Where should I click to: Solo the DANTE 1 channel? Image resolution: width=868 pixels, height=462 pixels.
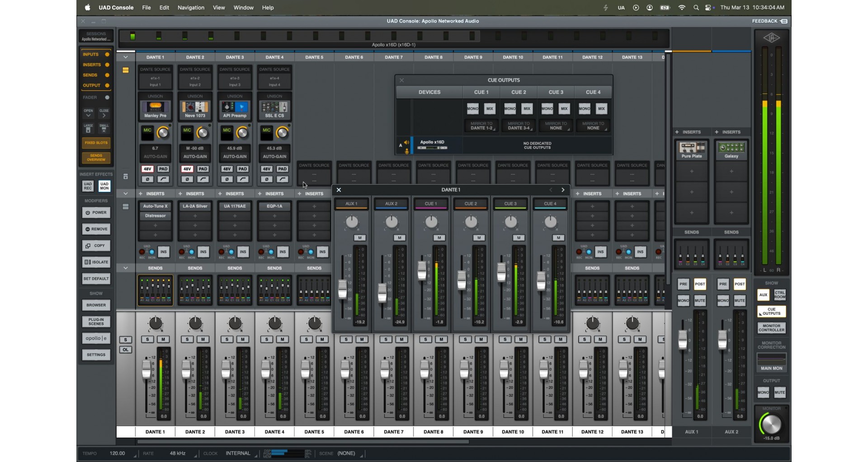147,340
